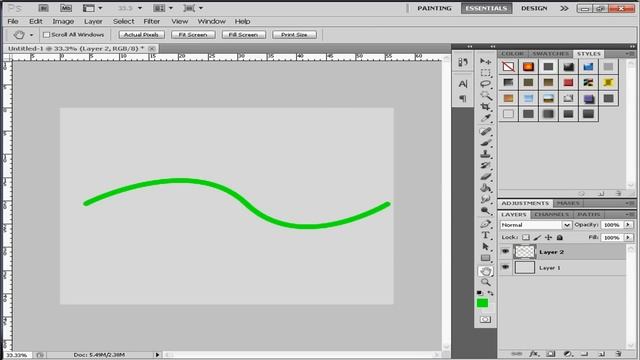Toggle lock image pixels

tap(537, 237)
